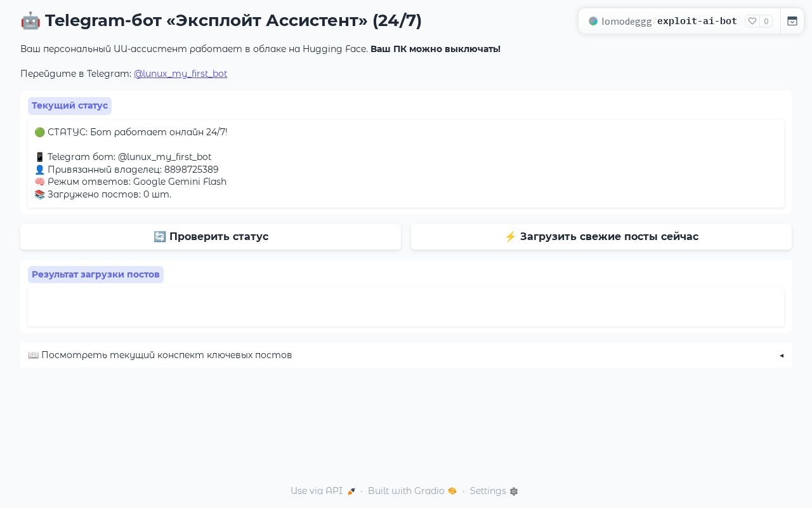Click the bold text Ваш ПК можно выключать!
This screenshot has height=508, width=812.
pos(435,49)
